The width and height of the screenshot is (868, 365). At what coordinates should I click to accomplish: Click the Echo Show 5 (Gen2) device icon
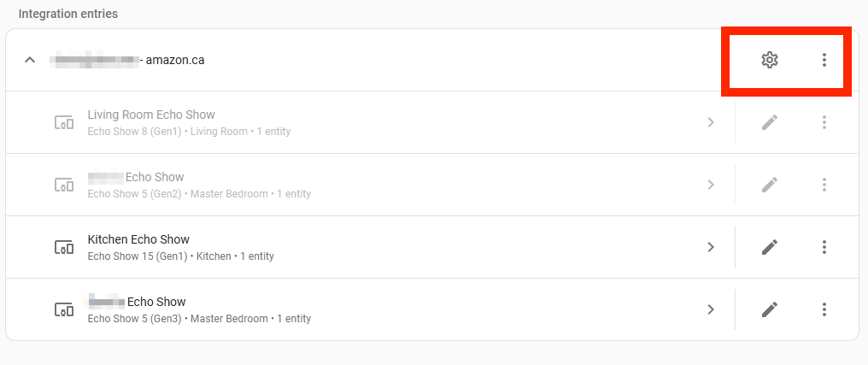point(64,185)
